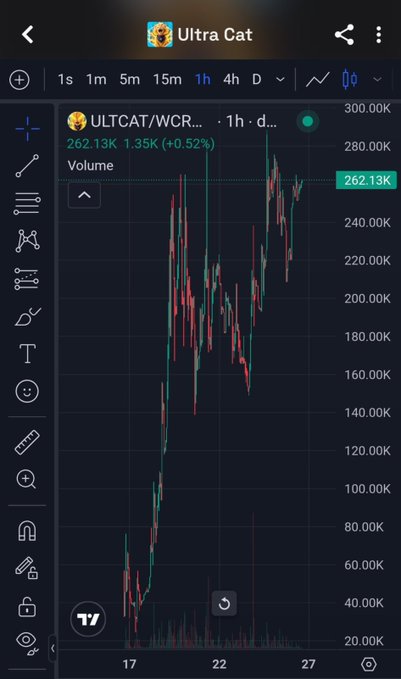
Task: Open the emoji icons tool
Action: point(27,391)
